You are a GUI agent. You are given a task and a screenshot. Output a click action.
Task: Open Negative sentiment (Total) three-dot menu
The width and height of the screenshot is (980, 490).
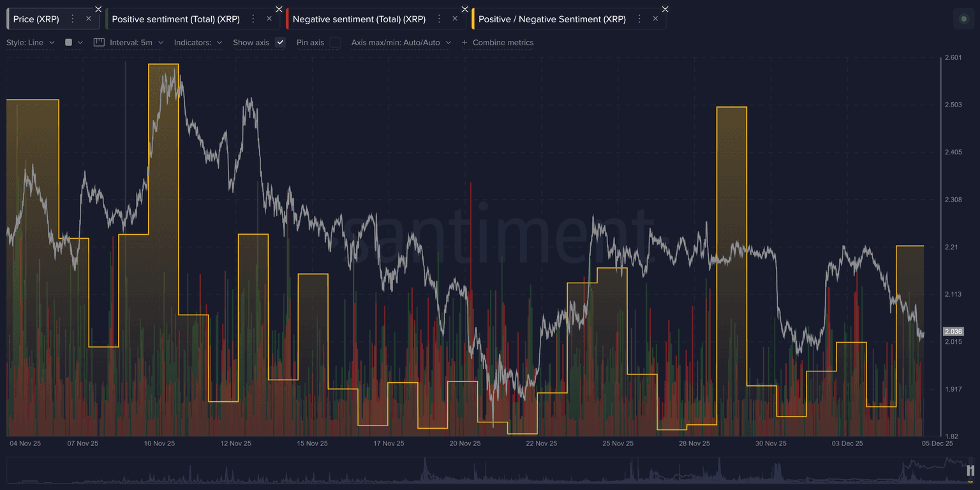click(439, 19)
